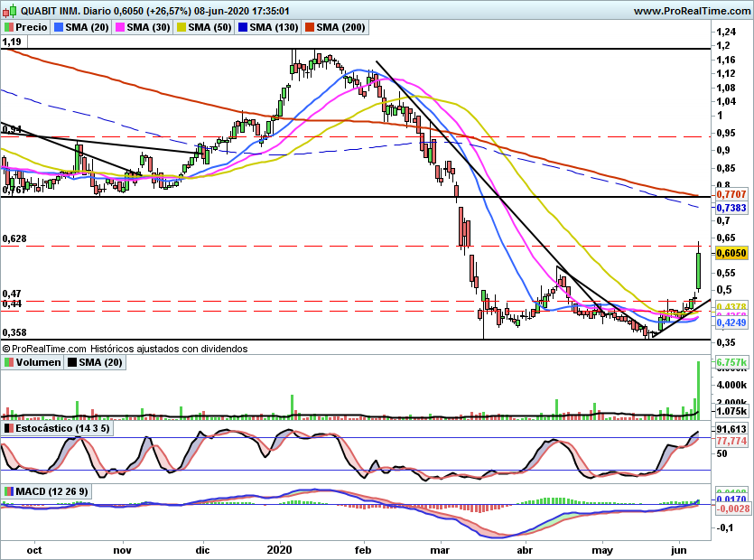Click the black volume SMA (20) icon

pyautogui.click(x=72, y=362)
